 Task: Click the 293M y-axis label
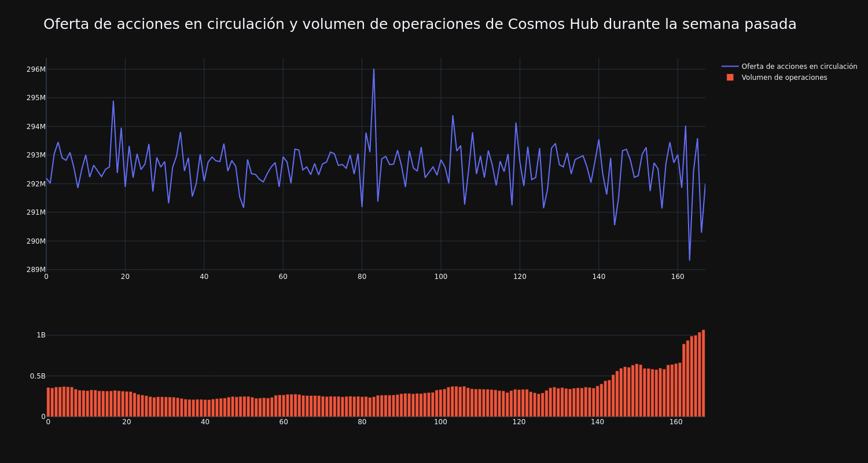click(36, 155)
